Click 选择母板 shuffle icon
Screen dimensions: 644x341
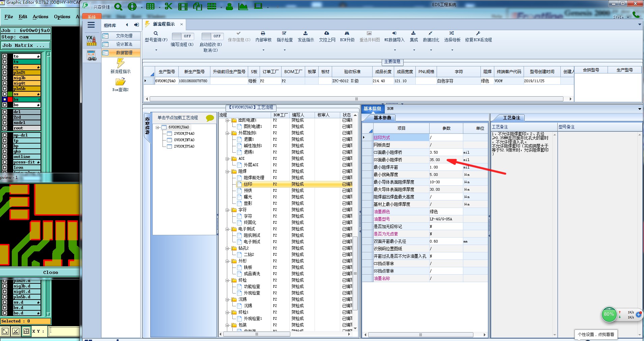click(451, 33)
